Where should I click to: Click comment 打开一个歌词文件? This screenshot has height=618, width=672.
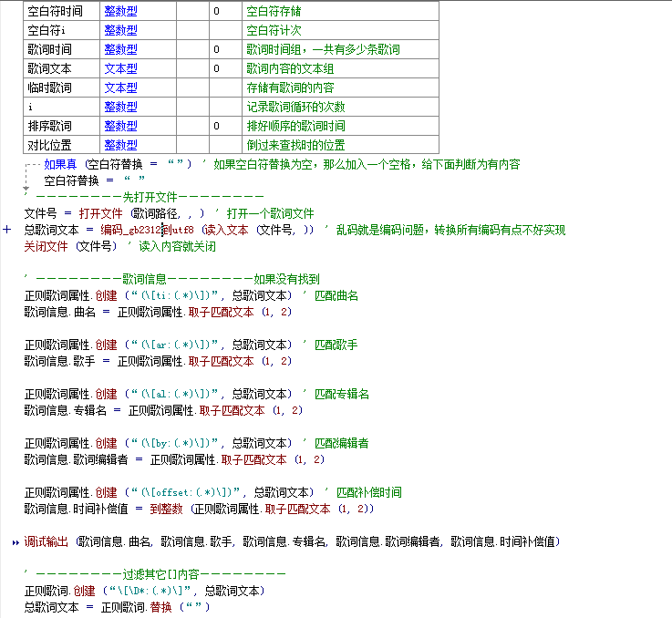tap(270, 213)
